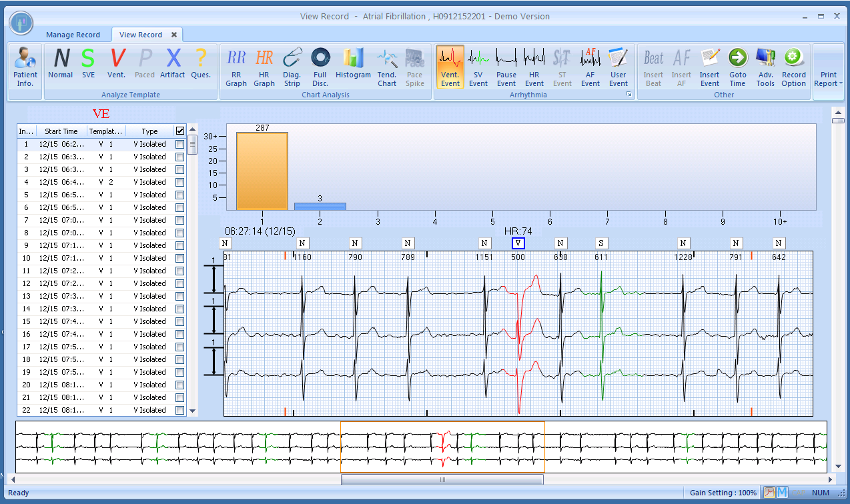
Task: Open the RR Graph chart
Action: coord(236,68)
